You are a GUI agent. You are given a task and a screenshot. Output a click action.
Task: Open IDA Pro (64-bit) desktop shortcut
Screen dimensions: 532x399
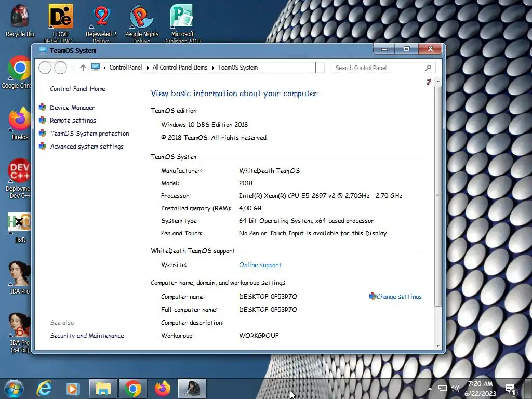19,332
